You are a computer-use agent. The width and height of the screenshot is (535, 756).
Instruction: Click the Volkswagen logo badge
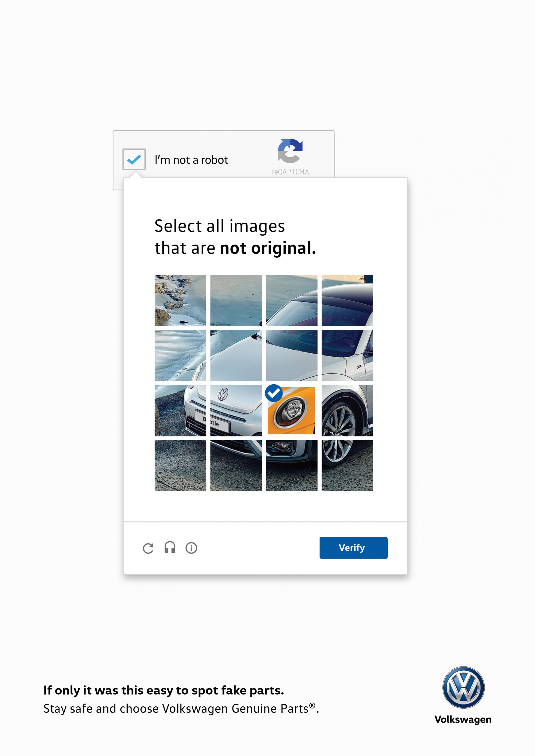463,687
